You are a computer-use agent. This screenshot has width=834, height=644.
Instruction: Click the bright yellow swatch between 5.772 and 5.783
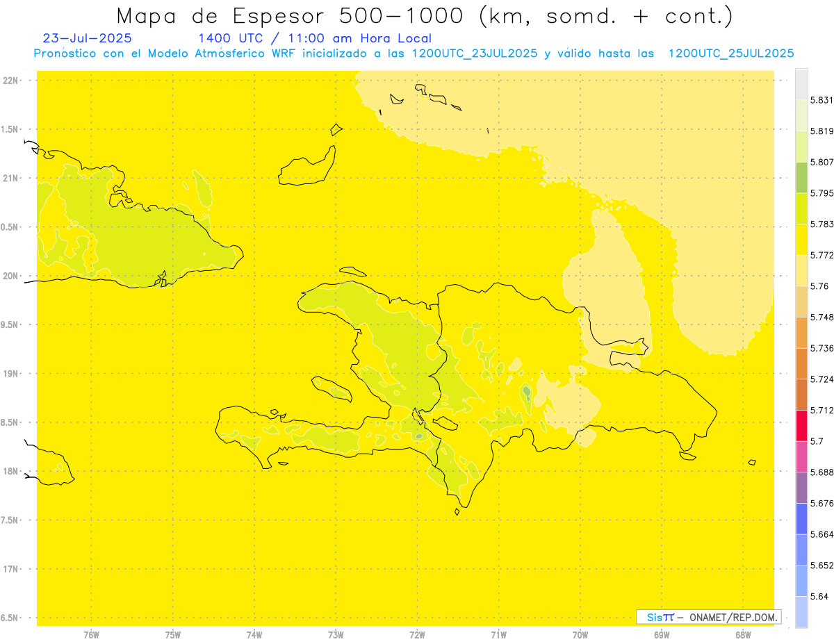pos(801,239)
